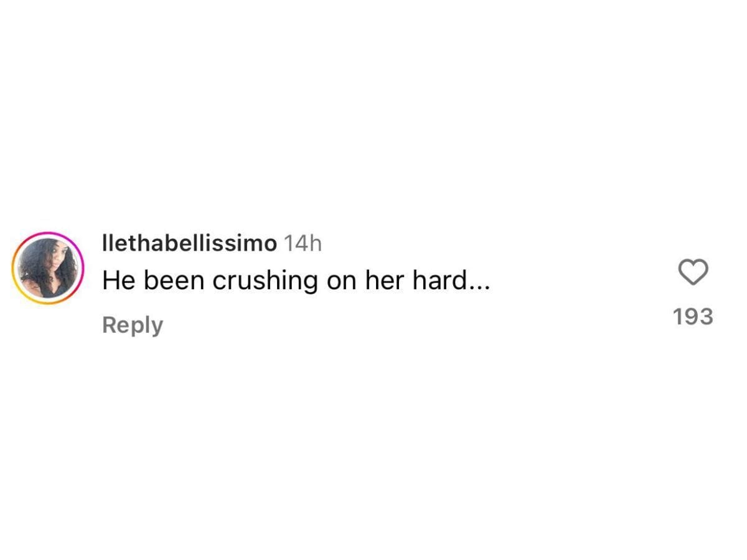Reply to llethabellissimo's comment
Image resolution: width=747 pixels, height=560 pixels.
[133, 324]
